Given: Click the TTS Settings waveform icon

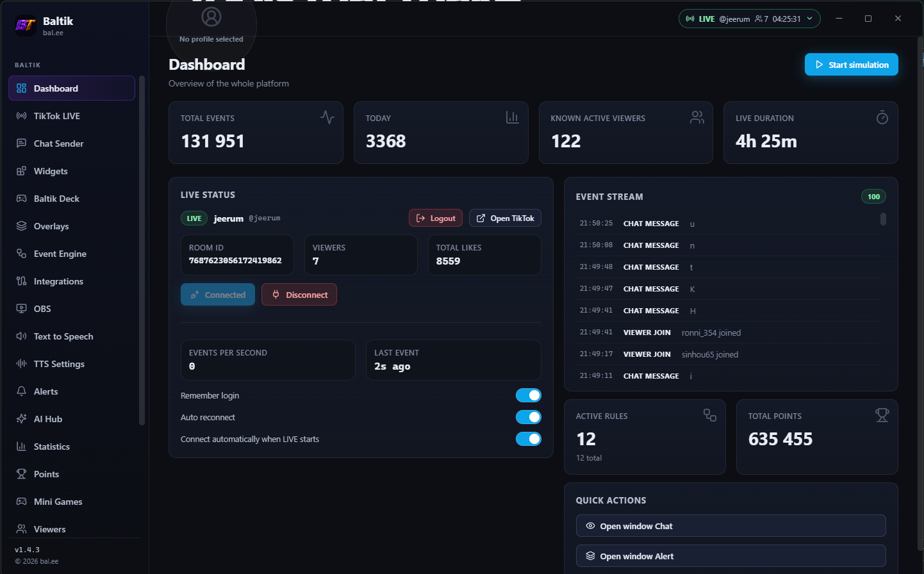Looking at the screenshot, I should [21, 364].
